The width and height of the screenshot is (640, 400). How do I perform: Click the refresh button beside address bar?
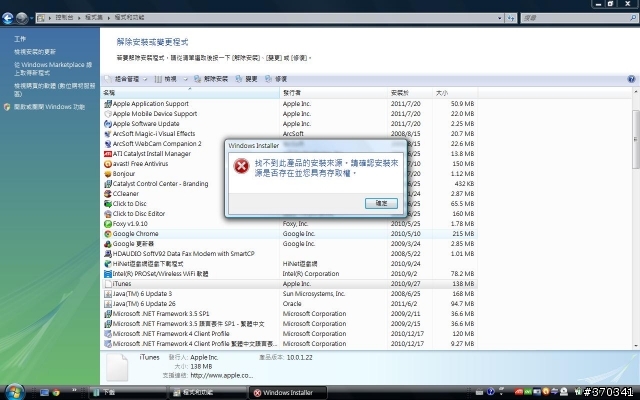click(x=511, y=18)
